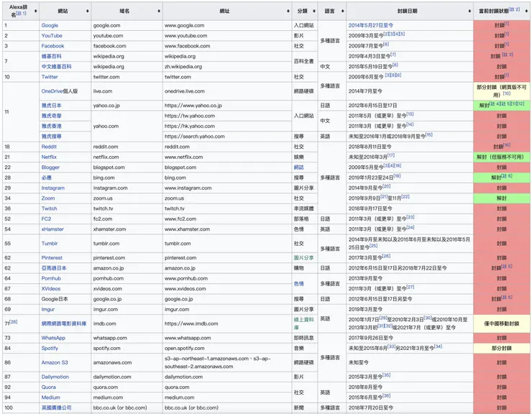Open the Twitch link
The height and width of the screenshot is (414, 532).
(x=49, y=208)
